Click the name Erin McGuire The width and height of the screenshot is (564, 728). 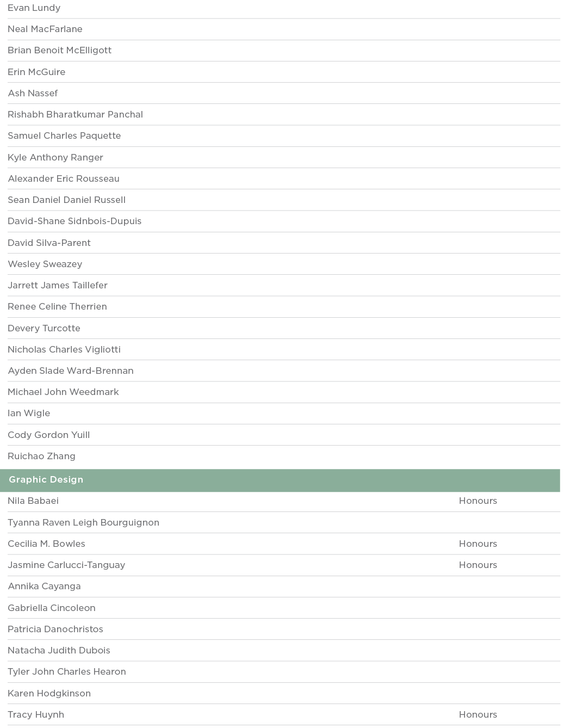pos(36,72)
